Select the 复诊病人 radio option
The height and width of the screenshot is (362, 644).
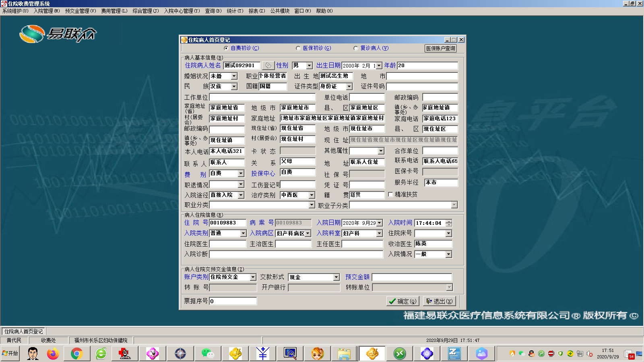355,48
